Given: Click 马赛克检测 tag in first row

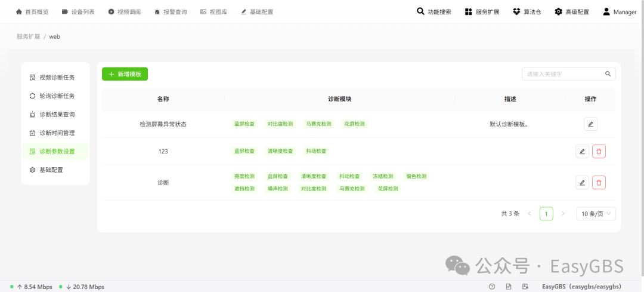Looking at the screenshot, I should click(318, 124).
